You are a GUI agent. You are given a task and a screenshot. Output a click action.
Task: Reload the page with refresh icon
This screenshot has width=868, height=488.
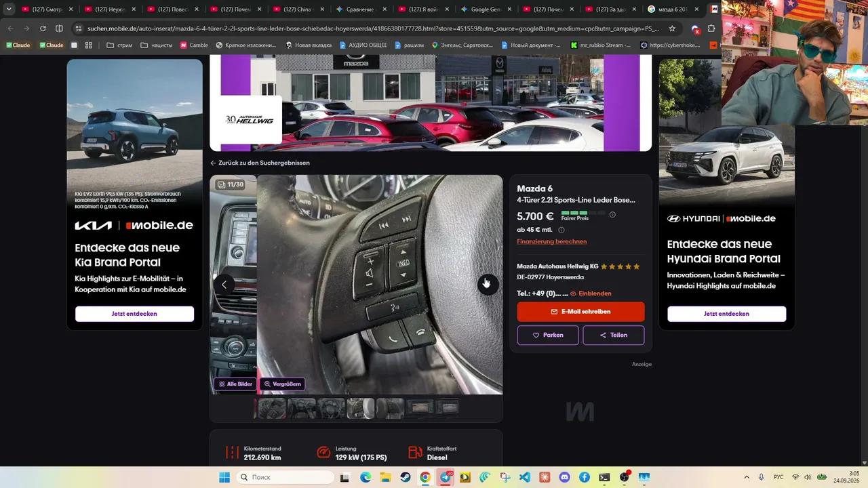43,28
